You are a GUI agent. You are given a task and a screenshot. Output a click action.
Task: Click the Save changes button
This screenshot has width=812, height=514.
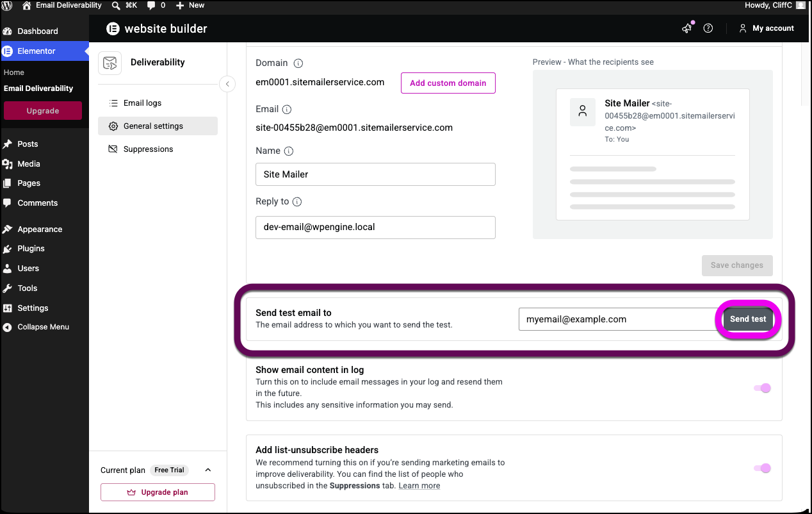coord(737,265)
